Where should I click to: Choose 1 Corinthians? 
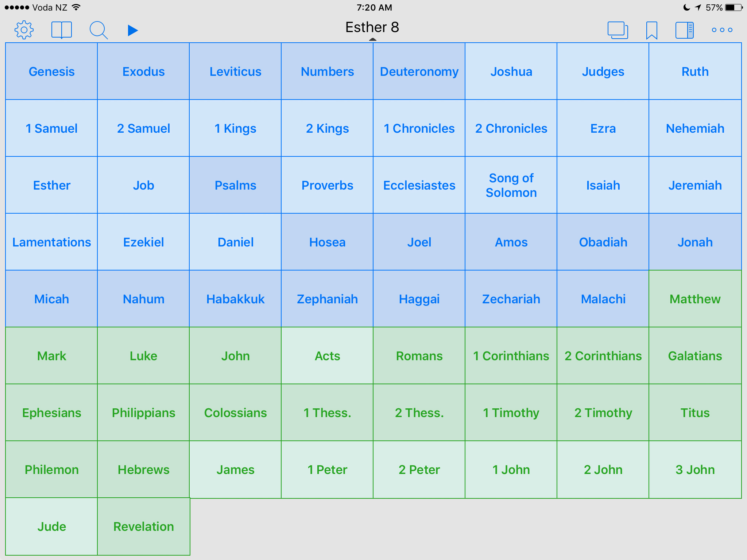point(511,356)
